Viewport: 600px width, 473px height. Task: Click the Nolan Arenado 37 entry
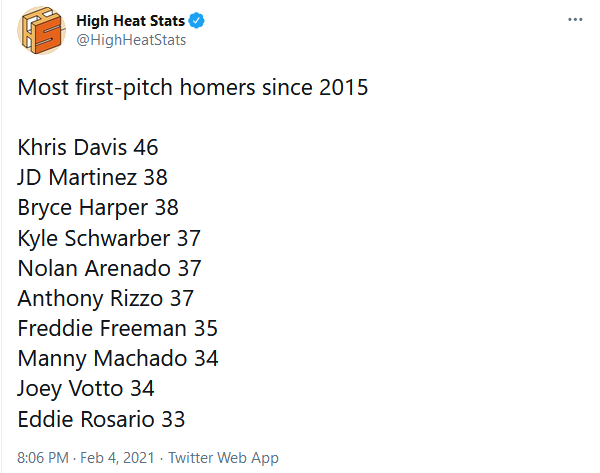click(x=109, y=268)
